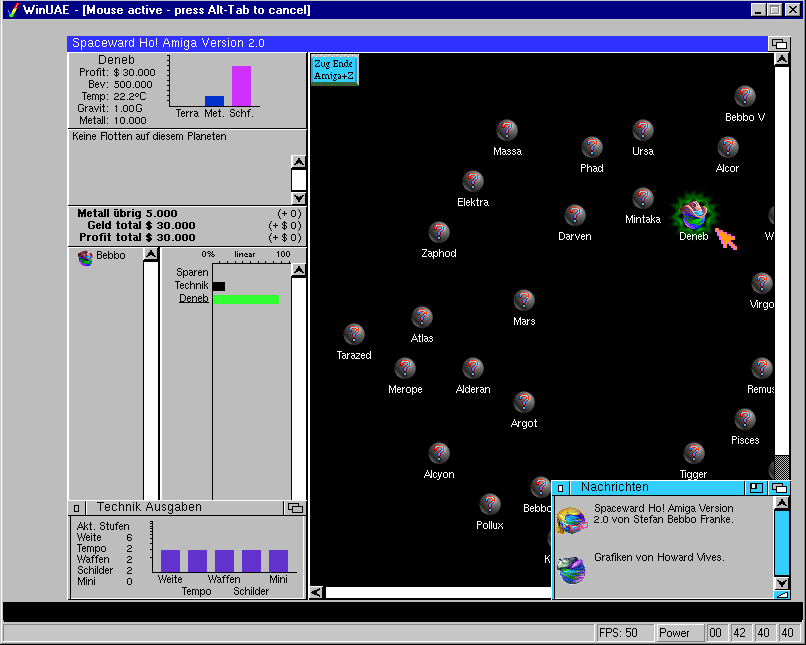
Task: Close the Technik Ausgaben window
Action: (76, 508)
